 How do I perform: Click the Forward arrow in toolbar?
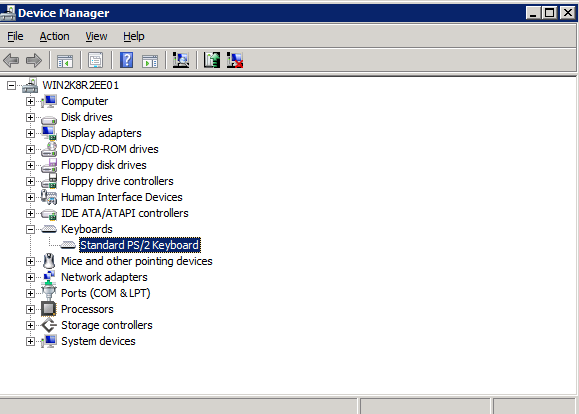click(34, 60)
